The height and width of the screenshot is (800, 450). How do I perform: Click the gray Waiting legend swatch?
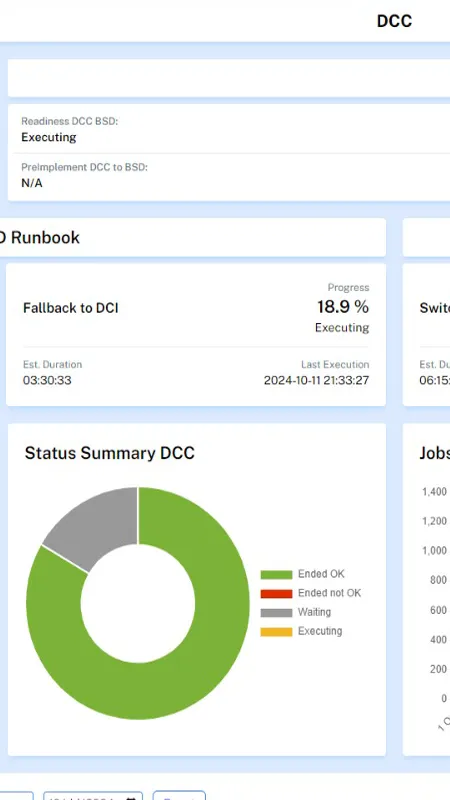pos(276,612)
